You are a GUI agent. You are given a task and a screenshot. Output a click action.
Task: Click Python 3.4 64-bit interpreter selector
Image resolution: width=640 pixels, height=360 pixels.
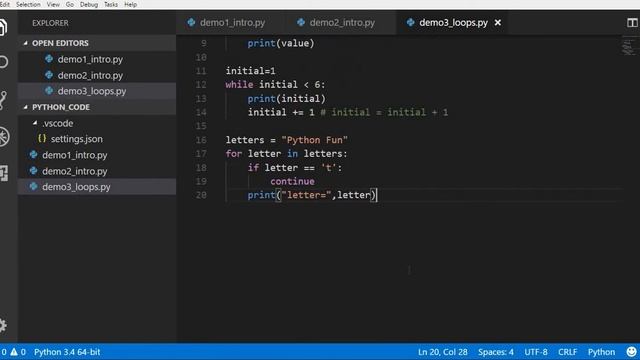tap(67, 352)
